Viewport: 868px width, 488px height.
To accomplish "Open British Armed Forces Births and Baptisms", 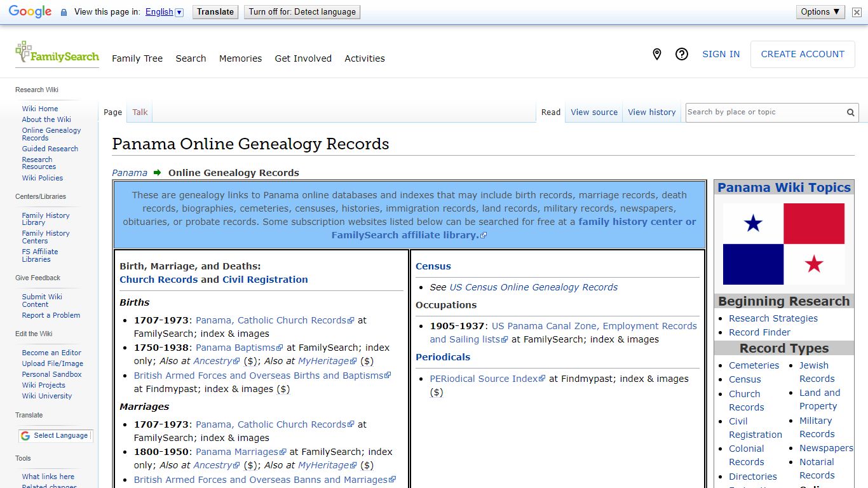I will point(262,376).
